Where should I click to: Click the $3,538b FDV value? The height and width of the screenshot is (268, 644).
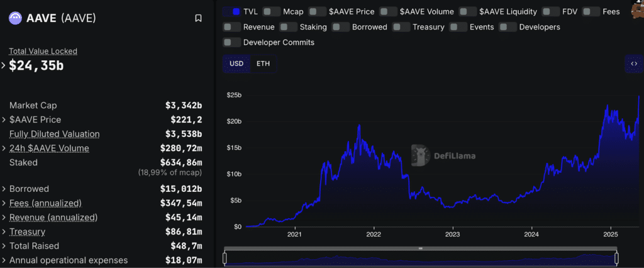(184, 134)
